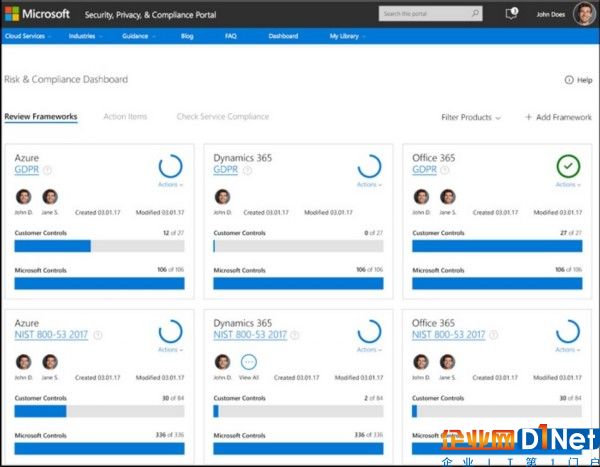Image resolution: width=600 pixels, height=467 pixels.
Task: Click John D. avatar in Azure NIST card
Action: coord(23,362)
